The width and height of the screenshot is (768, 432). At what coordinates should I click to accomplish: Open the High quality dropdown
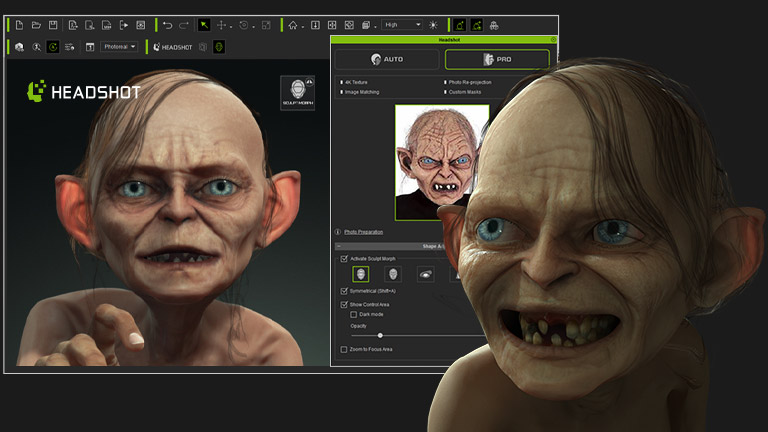tap(402, 24)
